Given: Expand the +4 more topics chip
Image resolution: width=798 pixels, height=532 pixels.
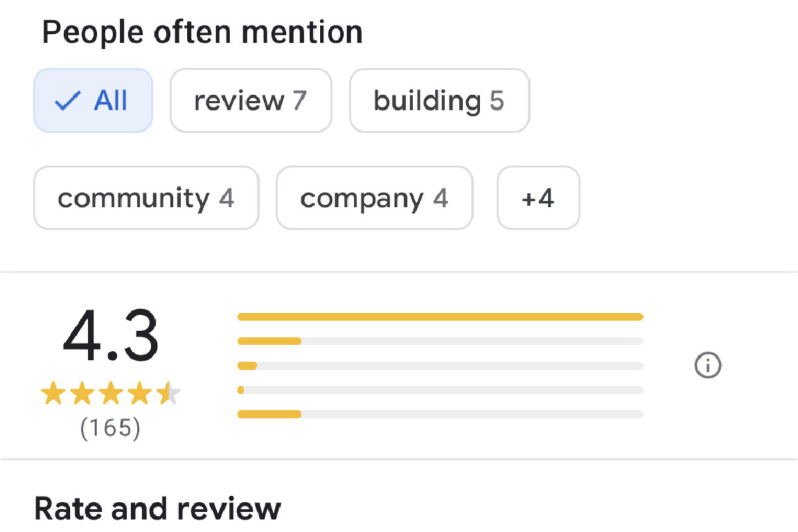Looking at the screenshot, I should [x=539, y=198].
